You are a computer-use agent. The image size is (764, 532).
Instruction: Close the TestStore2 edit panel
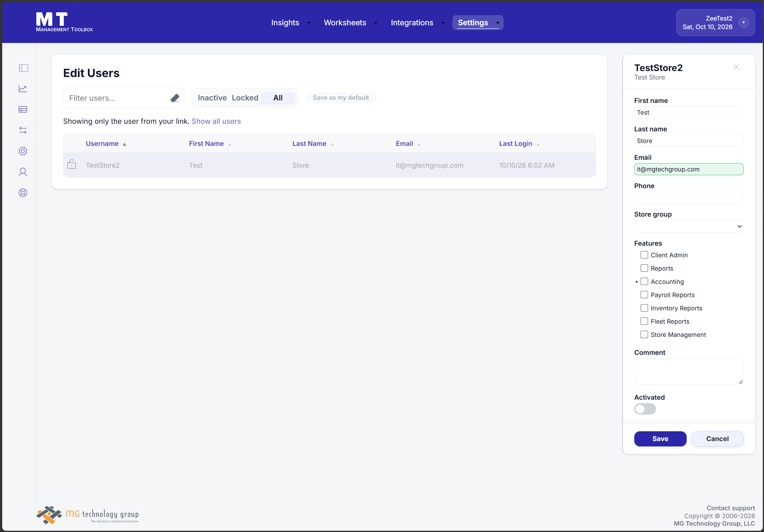pyautogui.click(x=736, y=67)
